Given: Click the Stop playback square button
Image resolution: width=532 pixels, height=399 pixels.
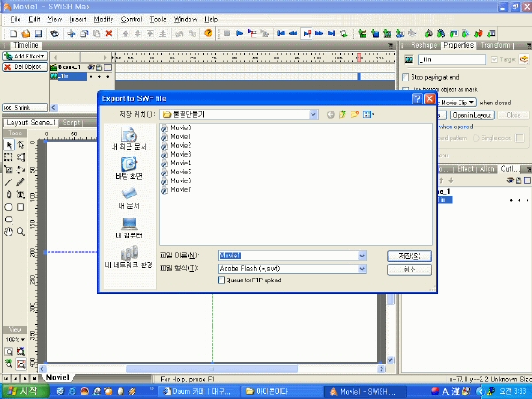Looking at the screenshot, I should click(x=227, y=34).
